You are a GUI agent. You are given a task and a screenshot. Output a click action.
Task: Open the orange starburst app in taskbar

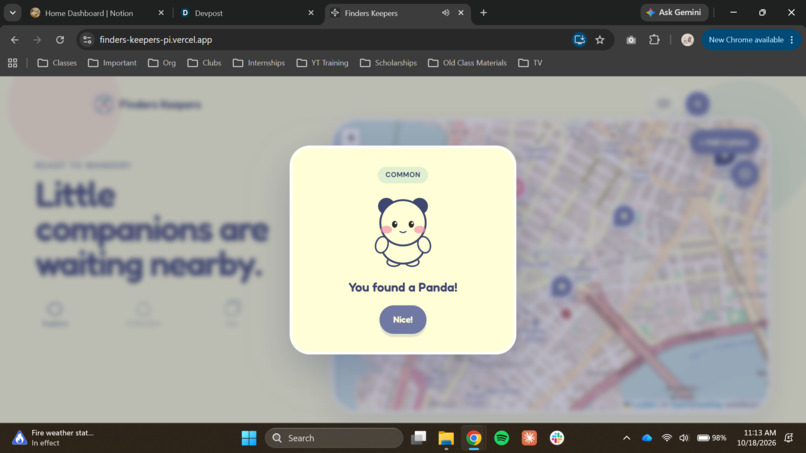coord(529,438)
